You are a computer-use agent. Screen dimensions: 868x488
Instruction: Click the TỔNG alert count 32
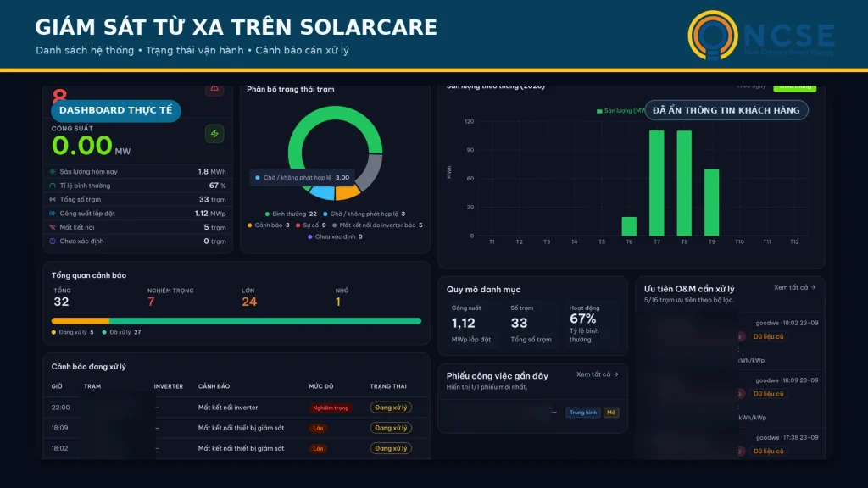pyautogui.click(x=61, y=302)
